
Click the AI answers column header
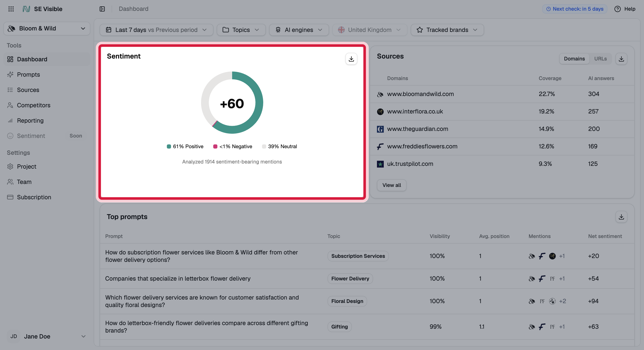(x=601, y=78)
